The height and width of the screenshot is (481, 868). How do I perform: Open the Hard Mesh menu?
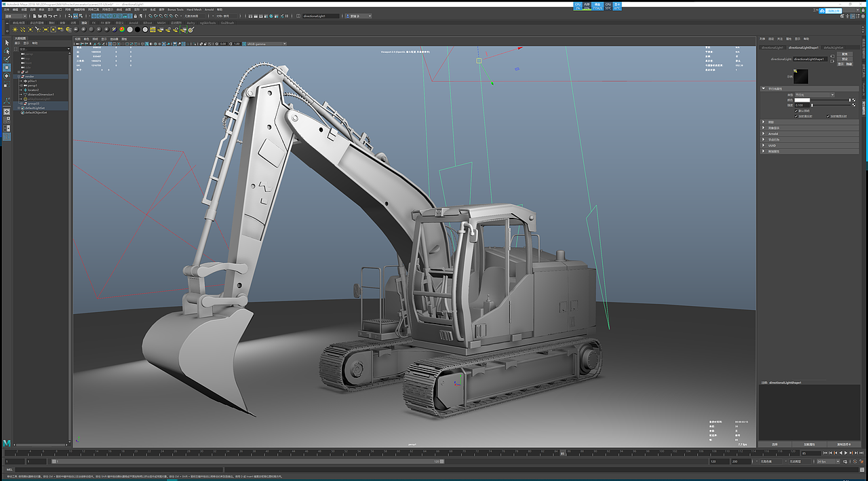194,9
